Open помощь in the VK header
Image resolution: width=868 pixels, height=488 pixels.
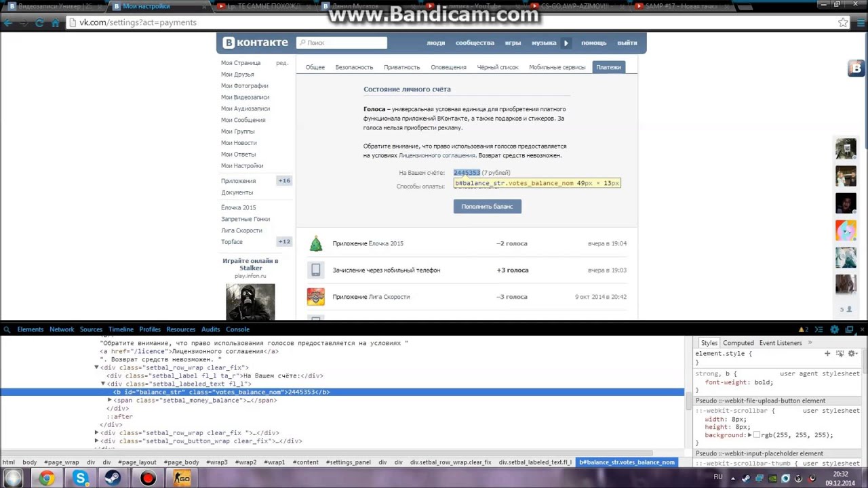[593, 43]
